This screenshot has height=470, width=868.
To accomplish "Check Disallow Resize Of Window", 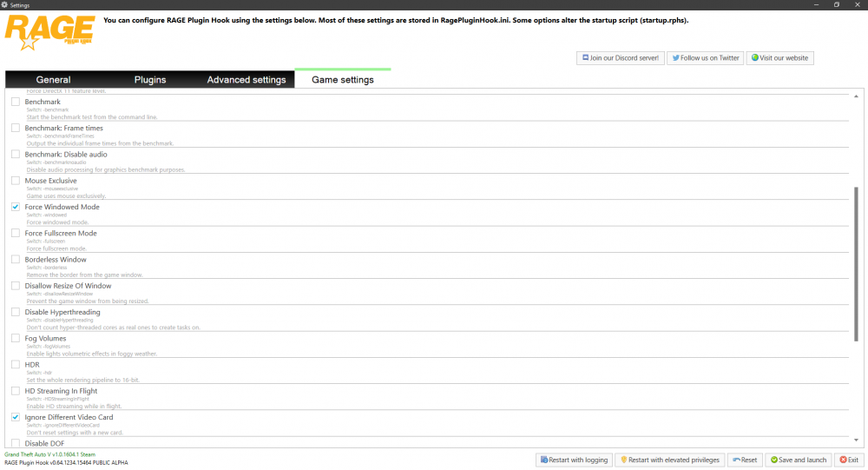I will pyautogui.click(x=16, y=286).
